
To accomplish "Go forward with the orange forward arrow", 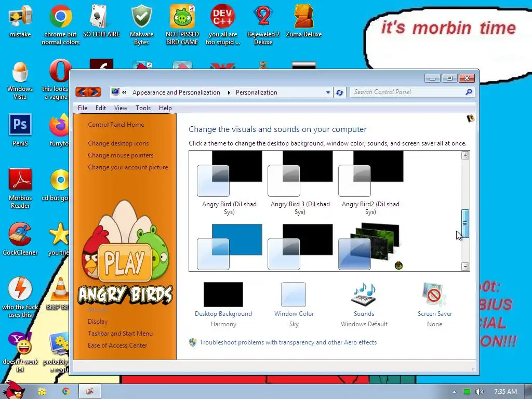I will (x=95, y=92).
